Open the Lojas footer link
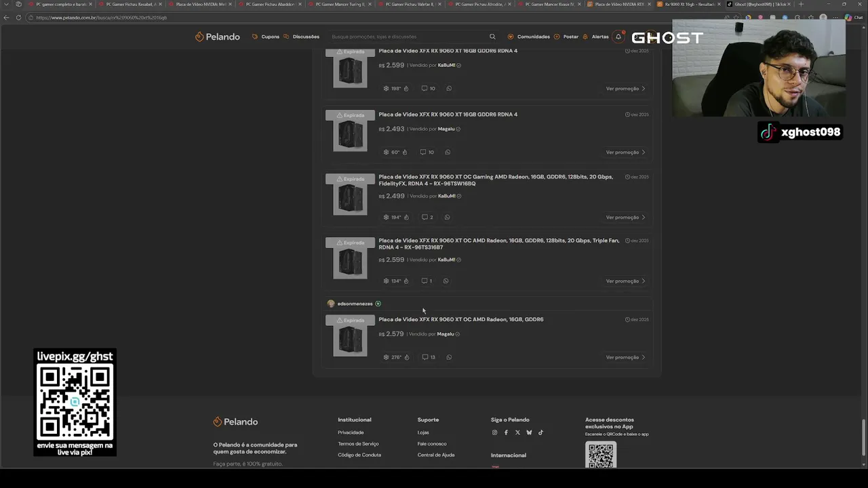 tap(423, 432)
